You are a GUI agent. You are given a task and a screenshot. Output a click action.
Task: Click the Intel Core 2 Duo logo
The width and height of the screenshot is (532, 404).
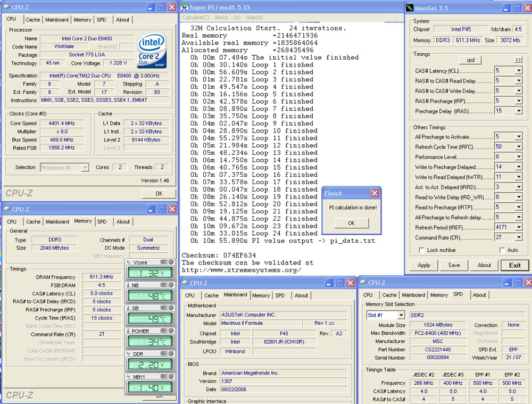click(x=152, y=50)
